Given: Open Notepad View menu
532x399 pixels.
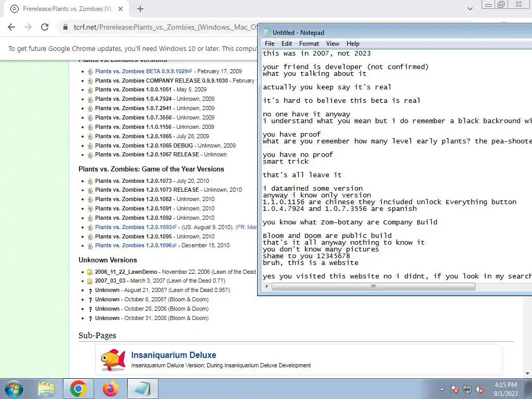Looking at the screenshot, I should [x=332, y=44].
